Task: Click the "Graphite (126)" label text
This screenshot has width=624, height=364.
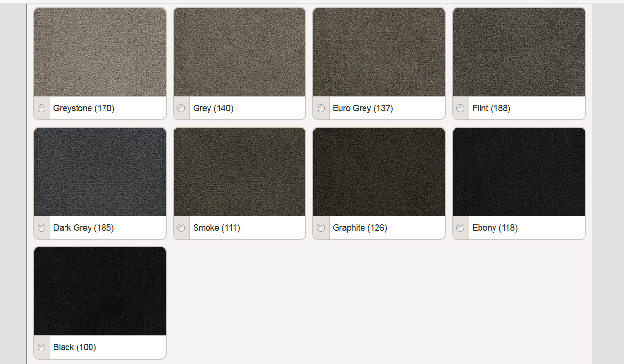Action: 360,228
